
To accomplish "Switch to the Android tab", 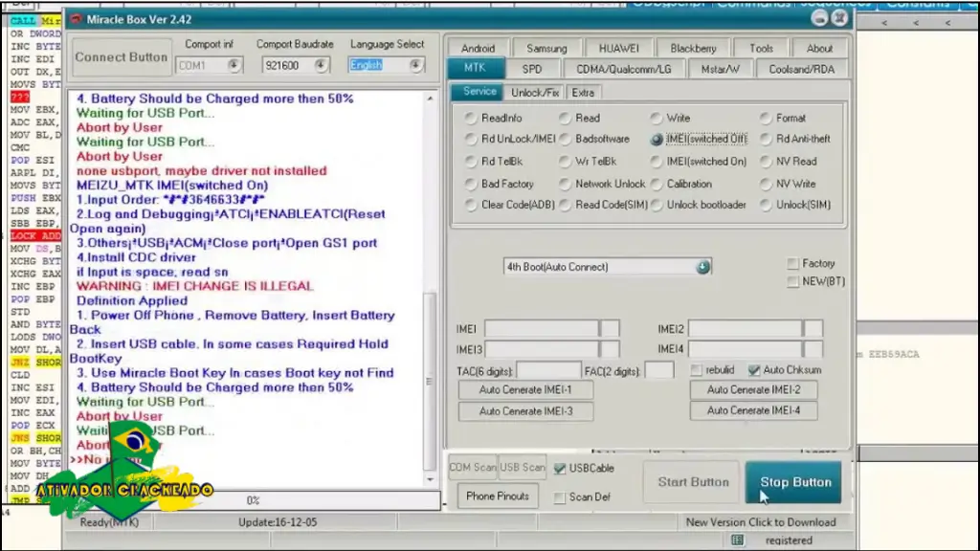I will click(x=478, y=48).
